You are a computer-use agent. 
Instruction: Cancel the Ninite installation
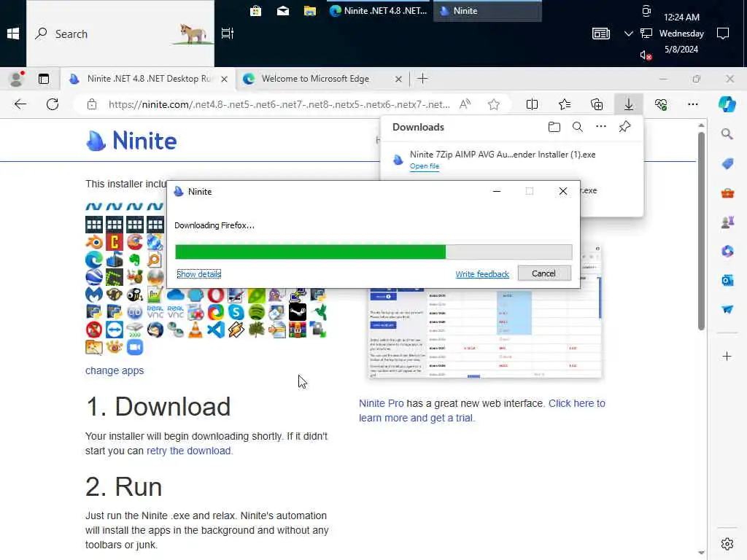(544, 273)
